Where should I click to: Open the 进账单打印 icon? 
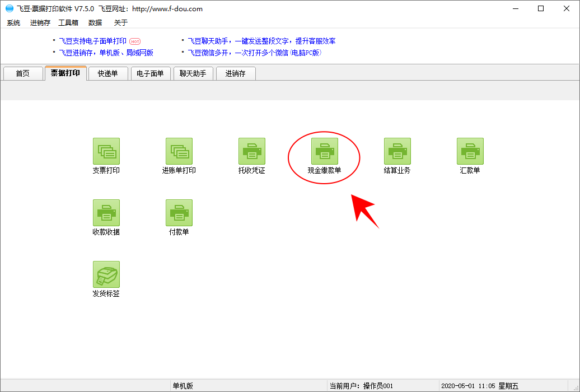point(179,152)
